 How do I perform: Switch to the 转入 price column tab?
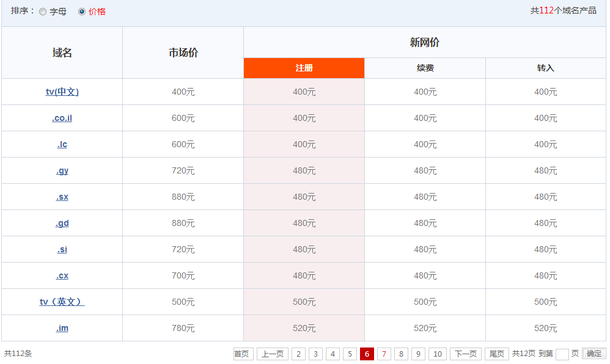545,68
